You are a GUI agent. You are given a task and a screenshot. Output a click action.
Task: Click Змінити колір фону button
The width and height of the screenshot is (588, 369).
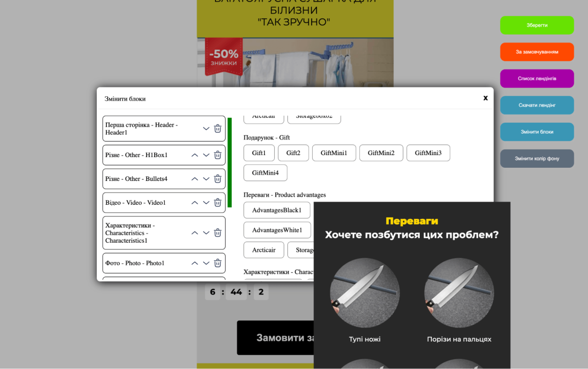coord(537,158)
